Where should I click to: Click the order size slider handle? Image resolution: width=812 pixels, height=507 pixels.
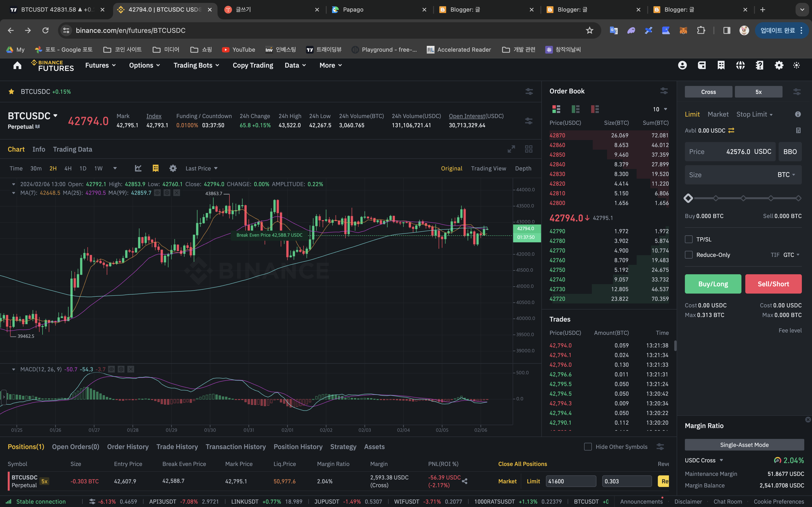tap(688, 198)
